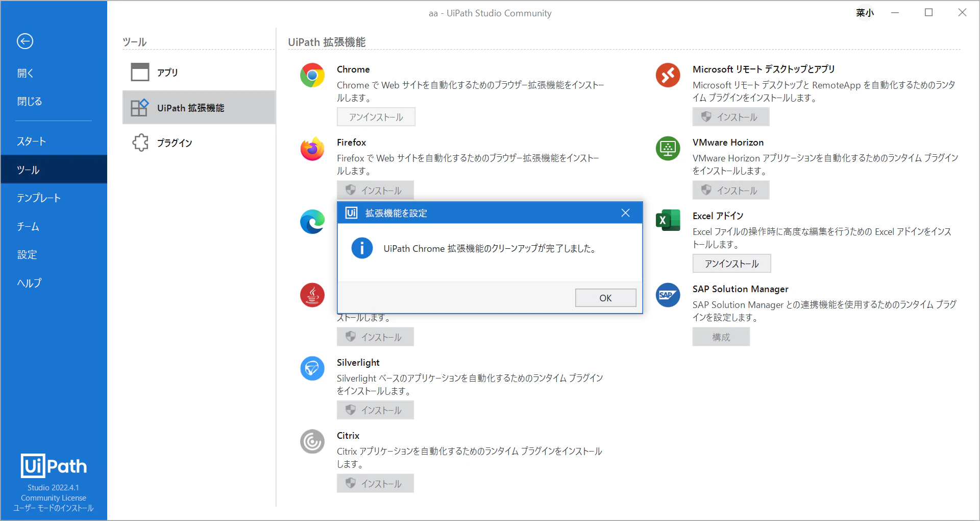Screen dimensions: 980x521
Task: Open チーム in the sidebar
Action: (54, 226)
